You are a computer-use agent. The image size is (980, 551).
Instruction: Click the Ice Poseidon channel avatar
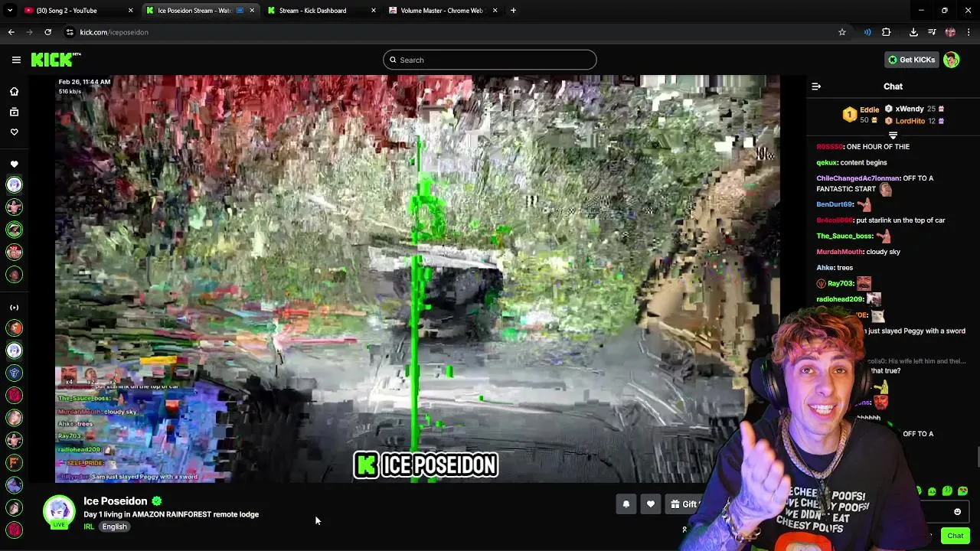click(x=59, y=511)
